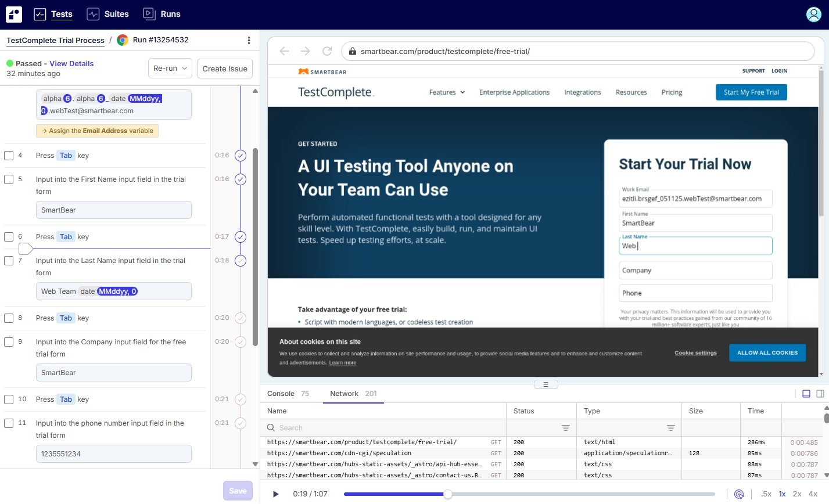
Task: Click the Assign the Email Address variable tag
Action: point(97,131)
